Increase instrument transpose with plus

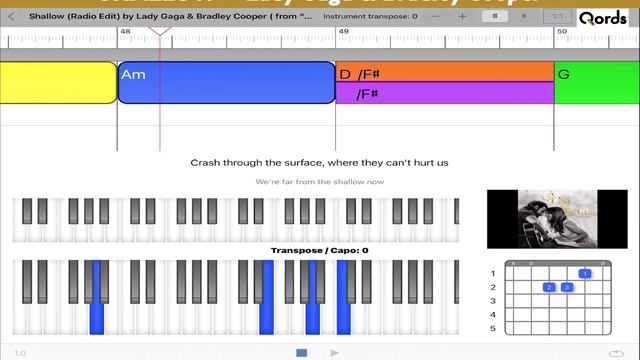[x=462, y=17]
